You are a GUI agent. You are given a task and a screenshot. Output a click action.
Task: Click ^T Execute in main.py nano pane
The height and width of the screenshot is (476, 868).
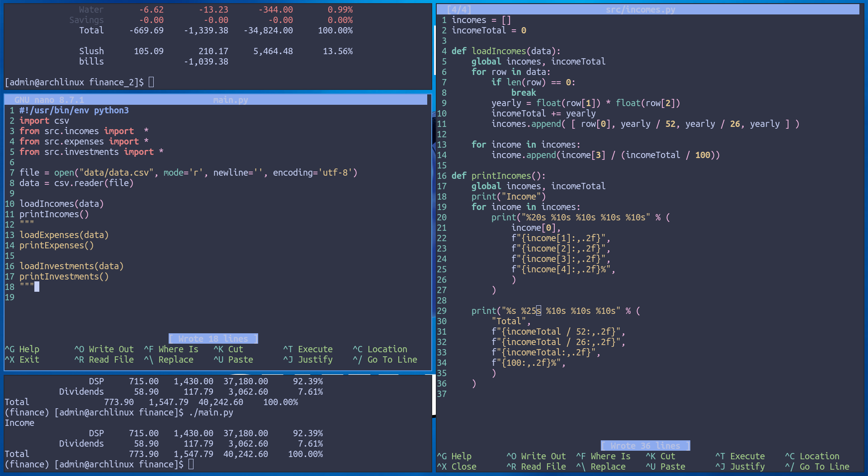click(308, 349)
